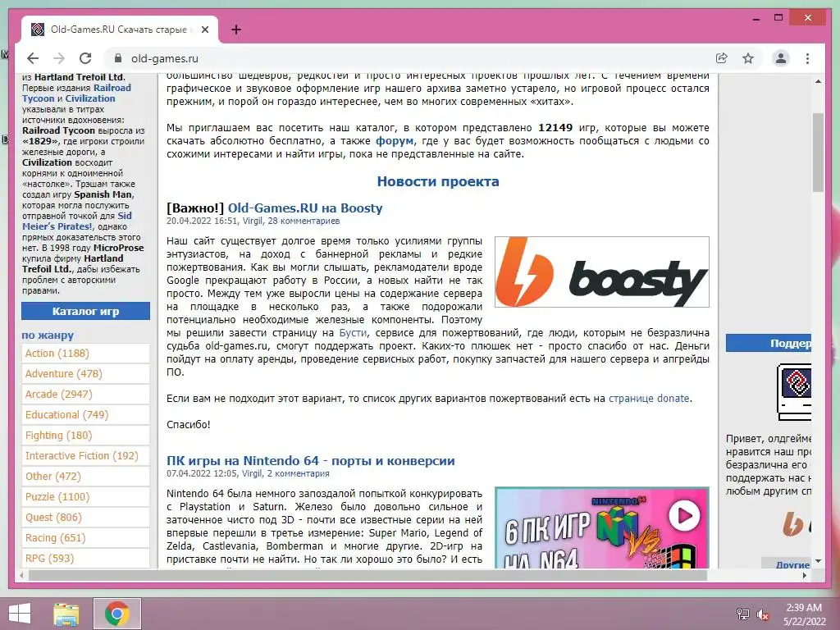Click the browser forward arrow
This screenshot has height=630, width=840.
59,58
